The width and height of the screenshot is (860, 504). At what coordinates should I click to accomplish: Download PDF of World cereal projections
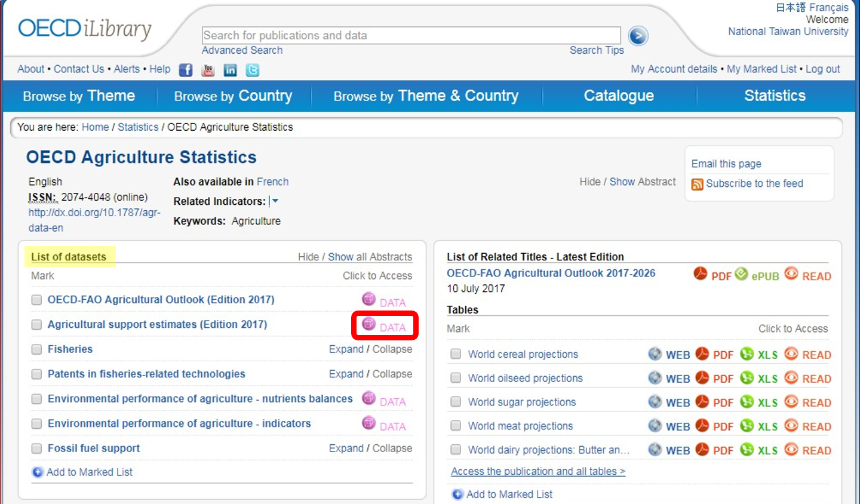[714, 354]
